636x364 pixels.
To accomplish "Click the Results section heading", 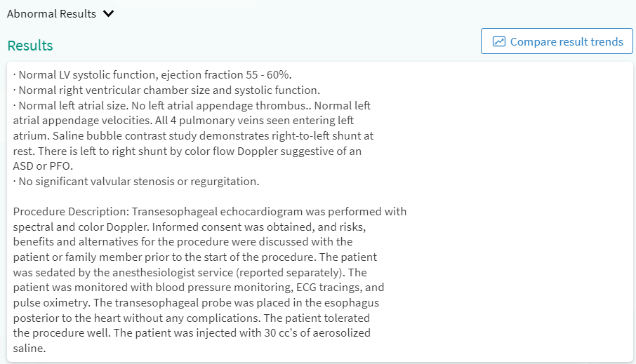I will (x=30, y=46).
